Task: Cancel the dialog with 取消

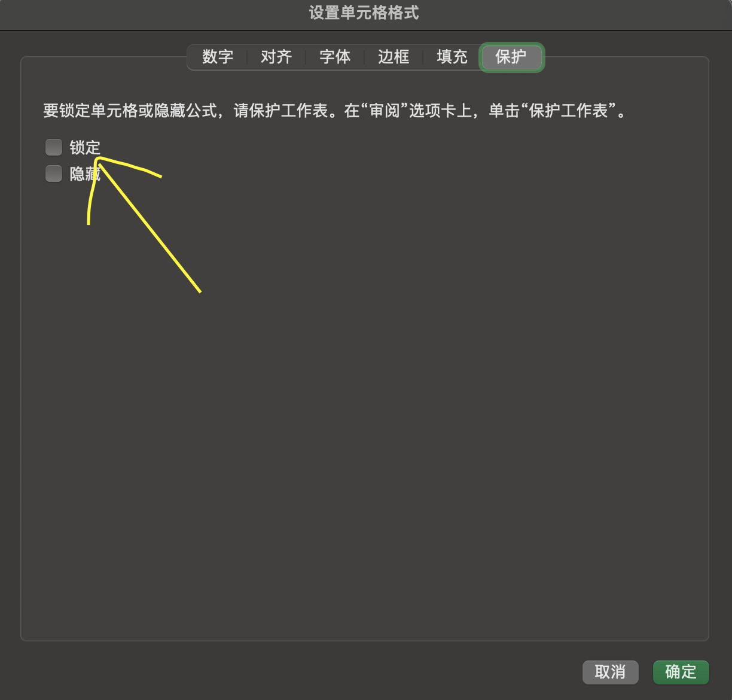Action: (611, 672)
